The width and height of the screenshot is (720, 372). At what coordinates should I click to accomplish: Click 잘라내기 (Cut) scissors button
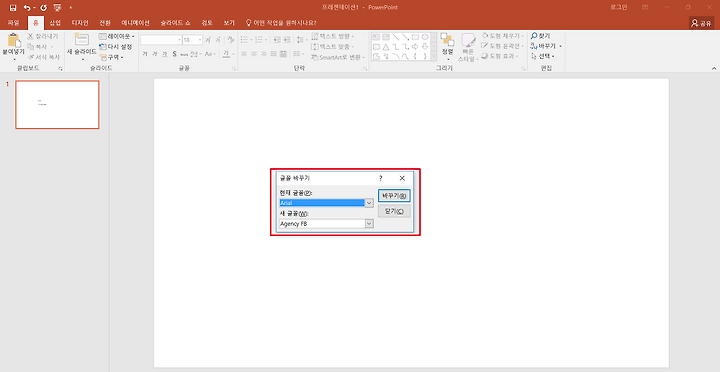(x=43, y=36)
